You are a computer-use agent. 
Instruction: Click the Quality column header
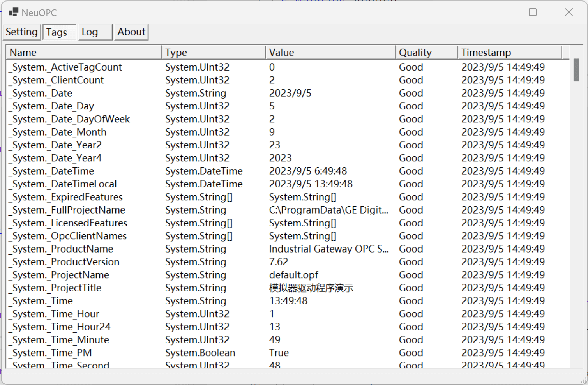426,53
